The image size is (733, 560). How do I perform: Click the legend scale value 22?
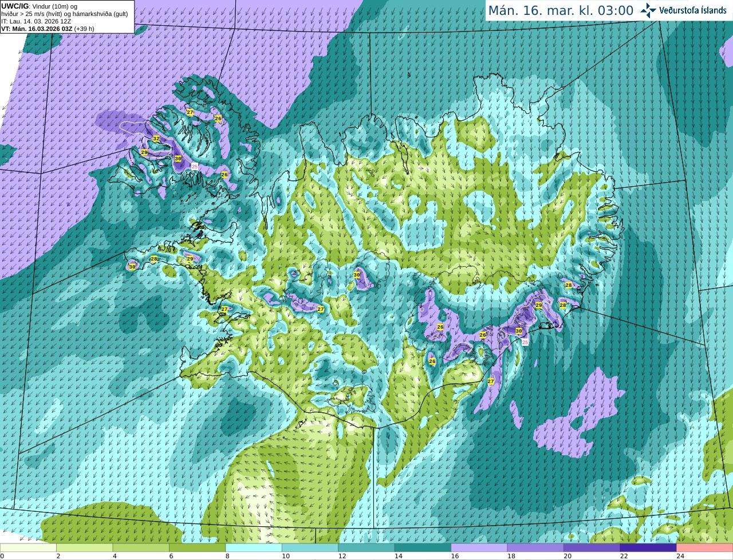click(624, 556)
